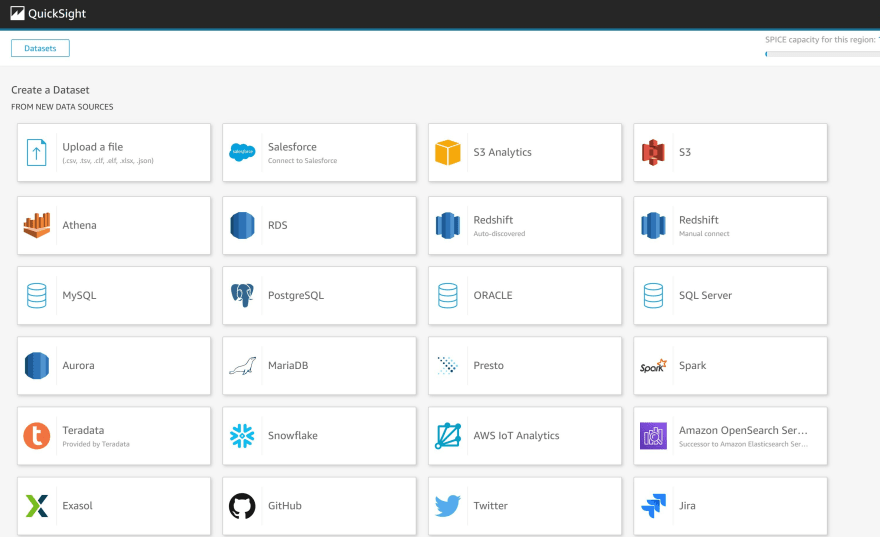
Task: Click the SPICE capacity progress bar
Action: 822,54
